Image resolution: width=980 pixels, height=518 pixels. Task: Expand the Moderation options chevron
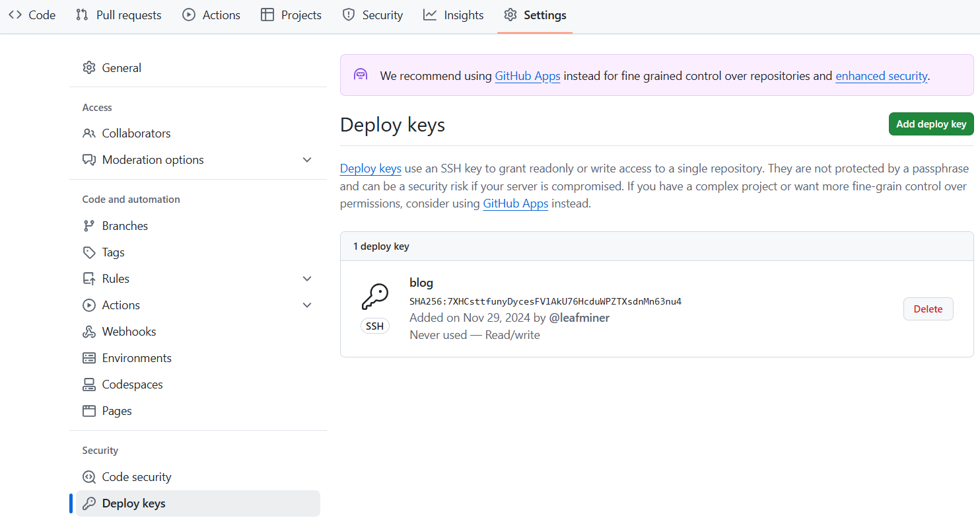pyautogui.click(x=306, y=160)
